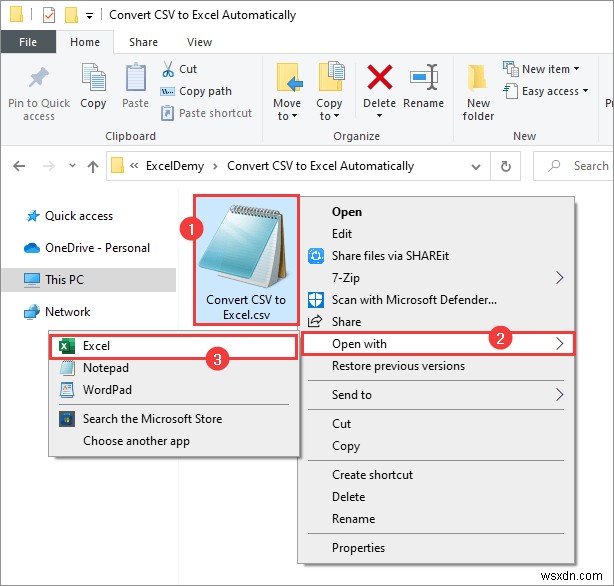
Task: Switch to the Share ribbon tab
Action: [x=143, y=42]
